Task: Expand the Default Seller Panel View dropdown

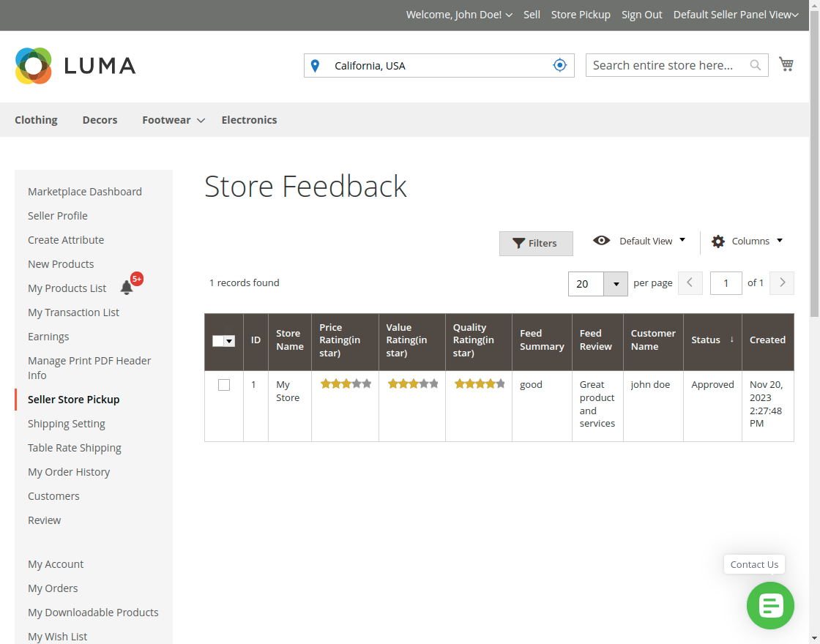Action: coord(735,14)
